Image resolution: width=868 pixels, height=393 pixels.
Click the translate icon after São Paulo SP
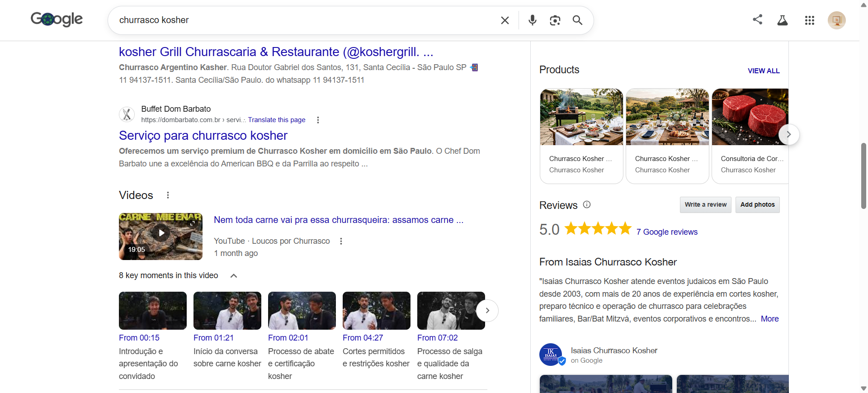(x=474, y=67)
